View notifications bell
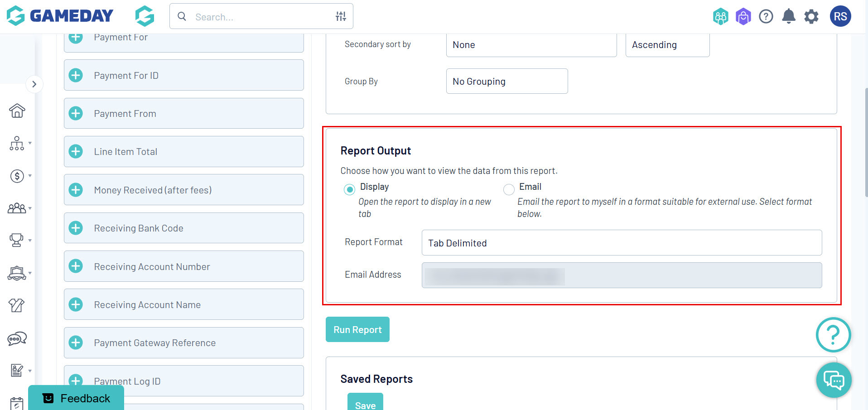The image size is (868, 410). [x=789, y=17]
